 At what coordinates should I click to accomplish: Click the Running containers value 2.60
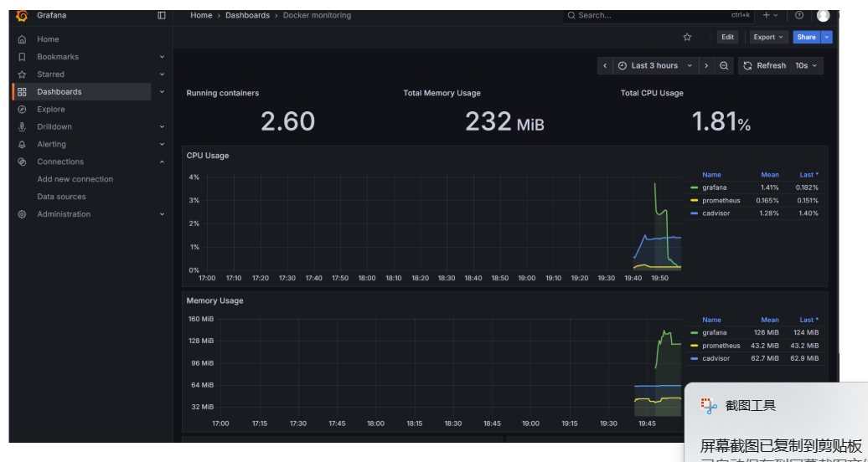coord(288,121)
